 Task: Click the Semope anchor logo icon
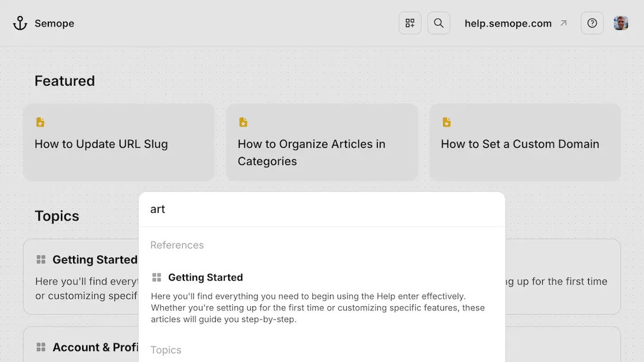tap(20, 24)
